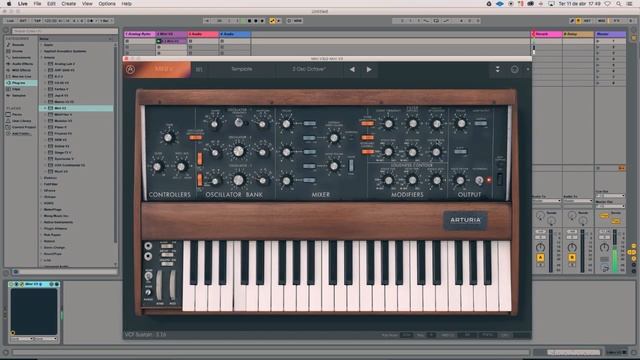Toggle the Main Output switch
The height and width of the screenshot is (360, 640).
pyautogui.click(x=480, y=123)
